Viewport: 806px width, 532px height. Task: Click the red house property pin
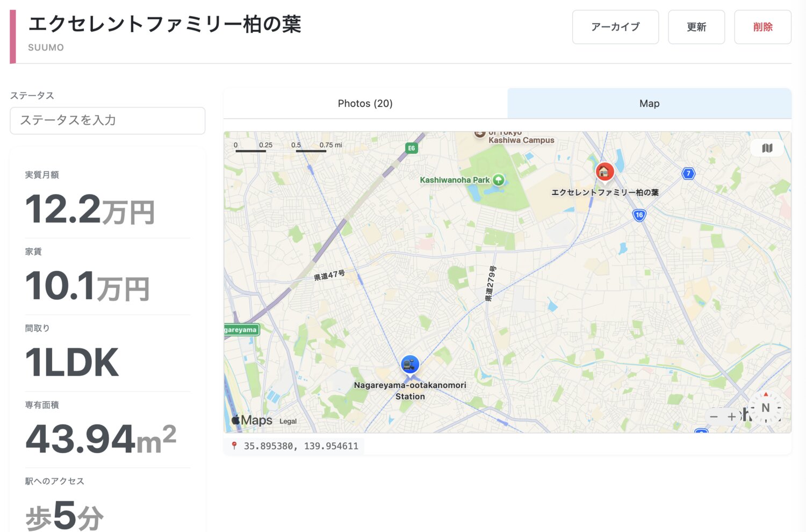click(x=605, y=172)
